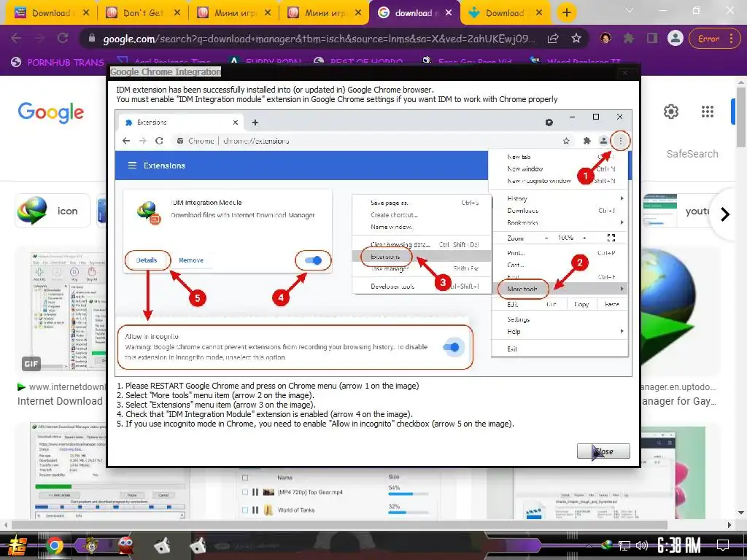Open the volume control in the tray
747x560 pixels.
pyautogui.click(x=642, y=545)
